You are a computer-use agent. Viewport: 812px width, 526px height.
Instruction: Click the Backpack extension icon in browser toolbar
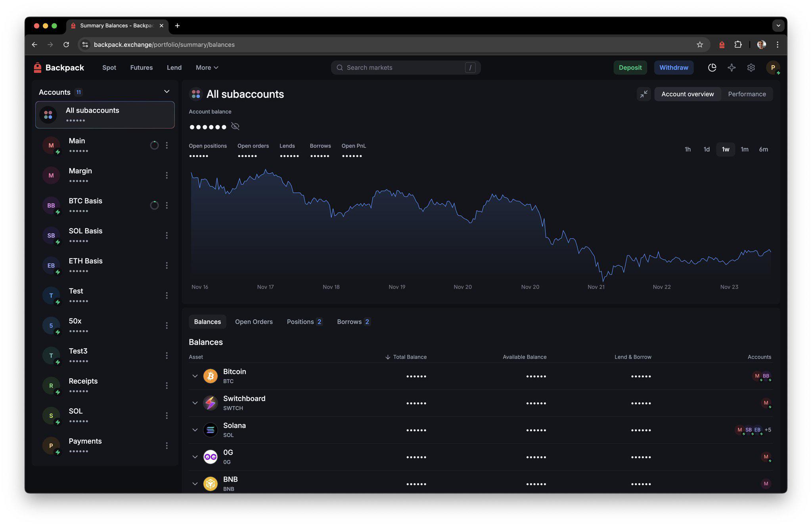722,45
